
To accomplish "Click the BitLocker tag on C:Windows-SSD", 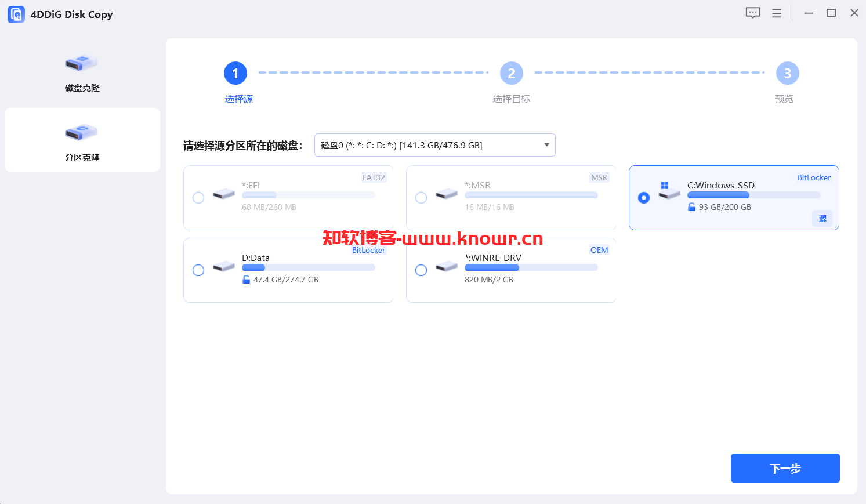I will [814, 177].
